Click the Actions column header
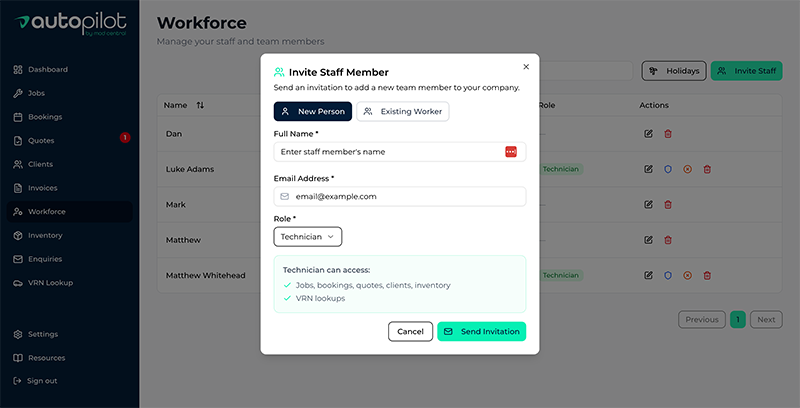Image resolution: width=800 pixels, height=408 pixels. [654, 105]
